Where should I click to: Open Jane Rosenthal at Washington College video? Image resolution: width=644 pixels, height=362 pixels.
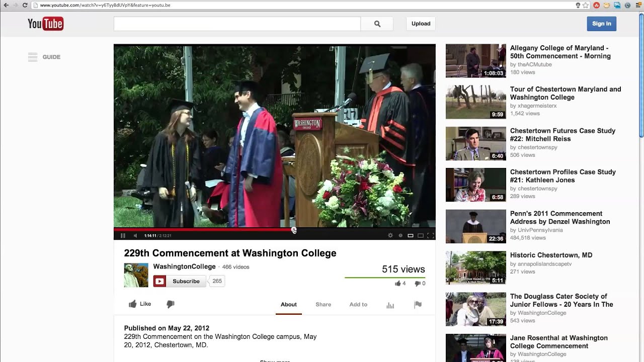click(x=558, y=342)
